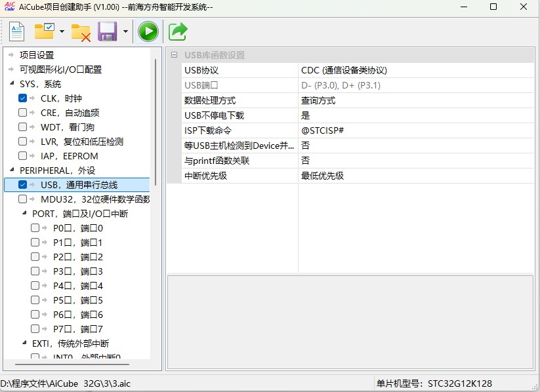The width and height of the screenshot is (540, 392).
Task: Click the new project document icon
Action: pyautogui.click(x=16, y=31)
